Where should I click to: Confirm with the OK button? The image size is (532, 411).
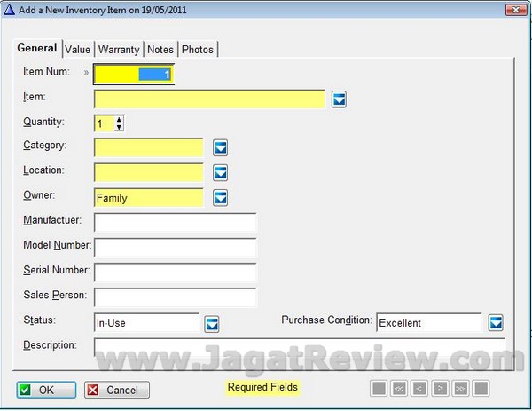[46, 390]
